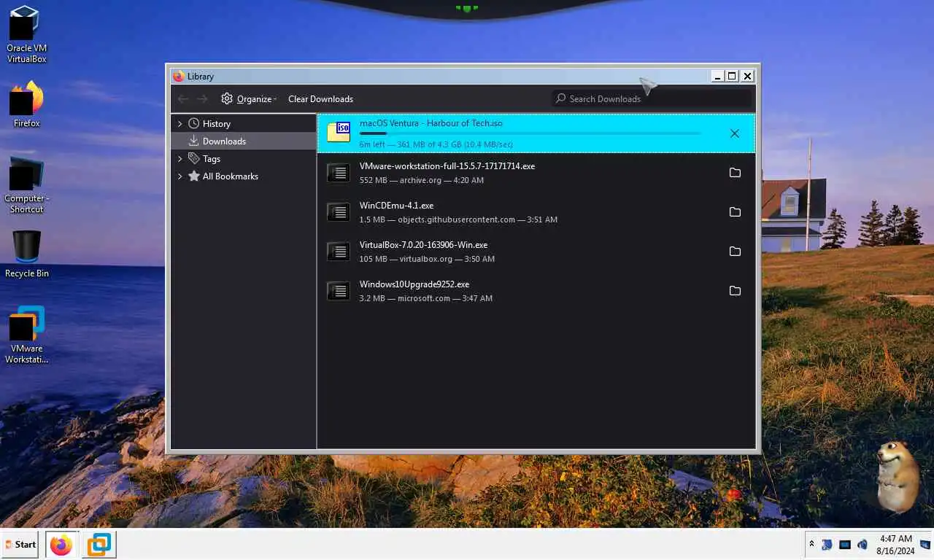Click the Firefox logo in Library title bar
This screenshot has width=934, height=560.
click(179, 76)
